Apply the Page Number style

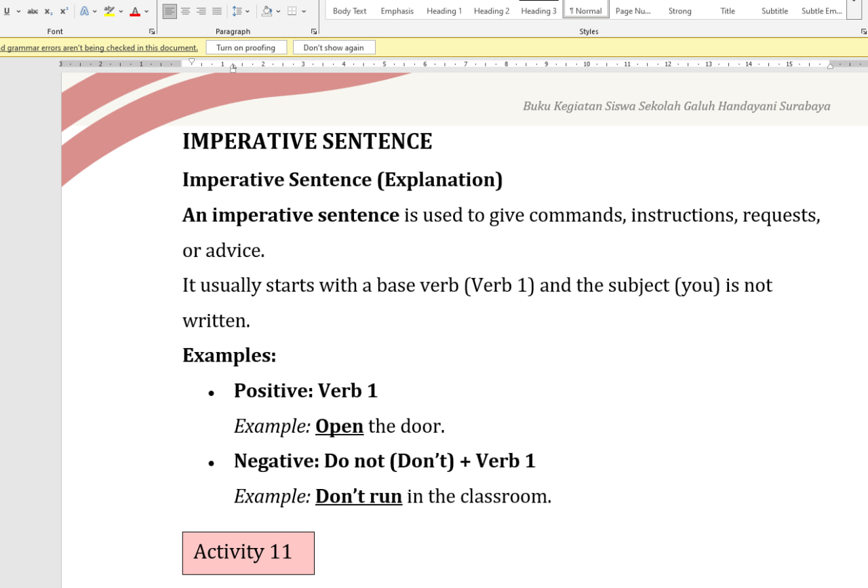(633, 10)
